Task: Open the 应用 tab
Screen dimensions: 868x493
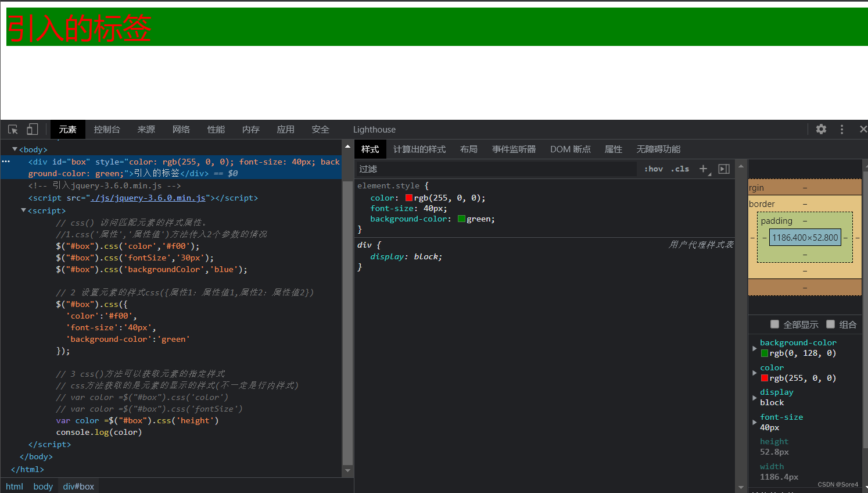Action: [285, 130]
